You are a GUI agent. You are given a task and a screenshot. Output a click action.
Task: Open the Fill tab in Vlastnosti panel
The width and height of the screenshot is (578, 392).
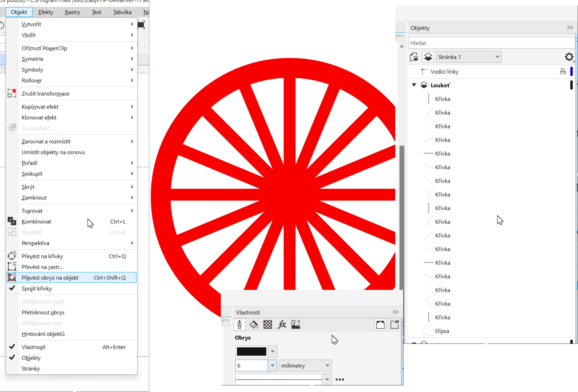tap(253, 325)
